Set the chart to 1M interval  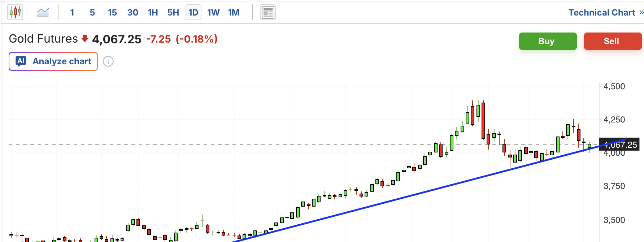[x=234, y=13]
